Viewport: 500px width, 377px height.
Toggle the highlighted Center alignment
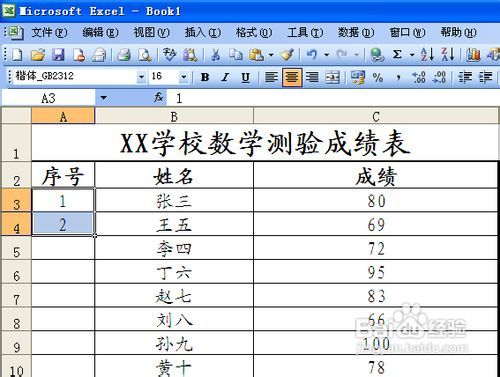(x=292, y=78)
